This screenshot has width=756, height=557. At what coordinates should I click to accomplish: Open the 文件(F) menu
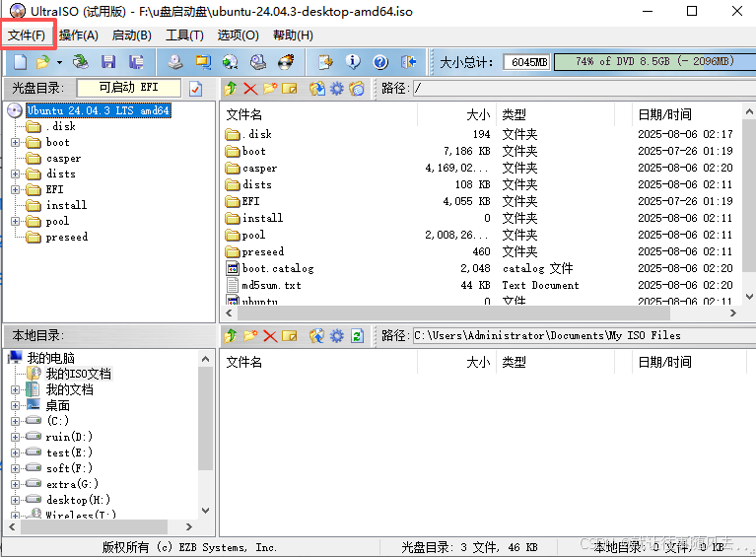click(27, 35)
